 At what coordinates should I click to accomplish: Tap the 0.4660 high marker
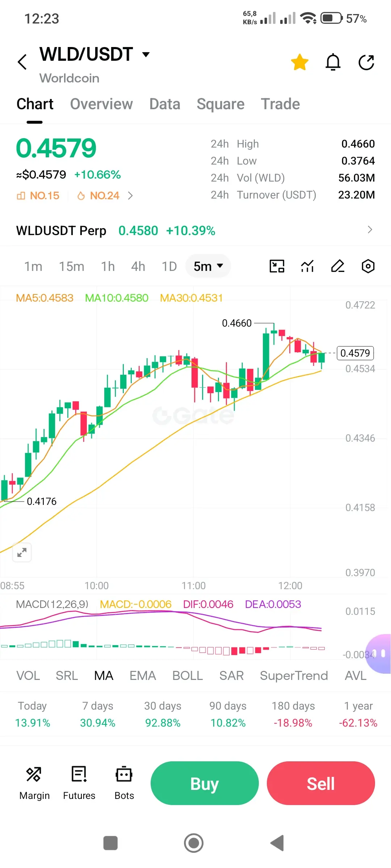237,323
